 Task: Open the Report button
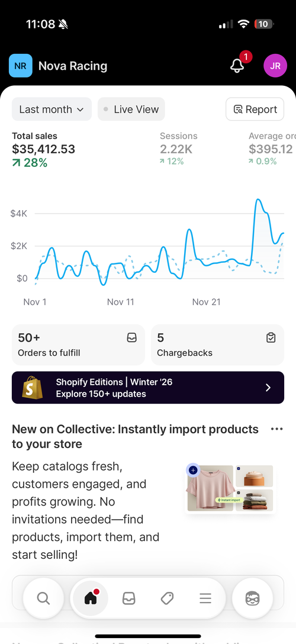pos(255,110)
